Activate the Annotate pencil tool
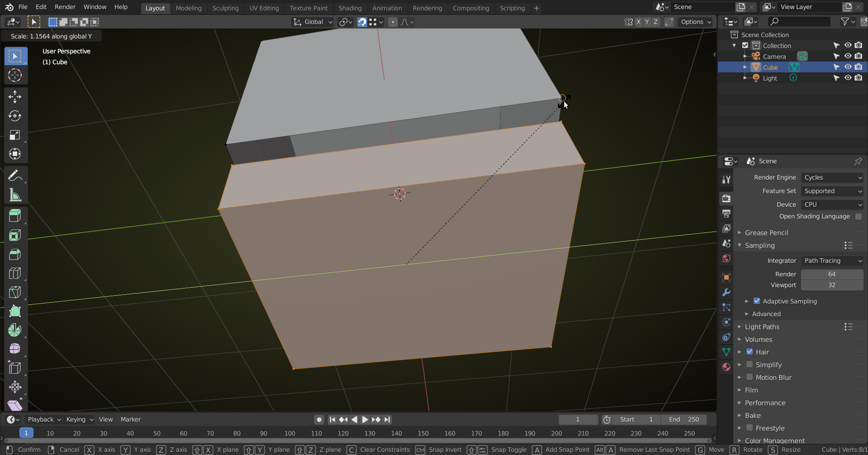The image size is (868, 455). tap(15, 175)
